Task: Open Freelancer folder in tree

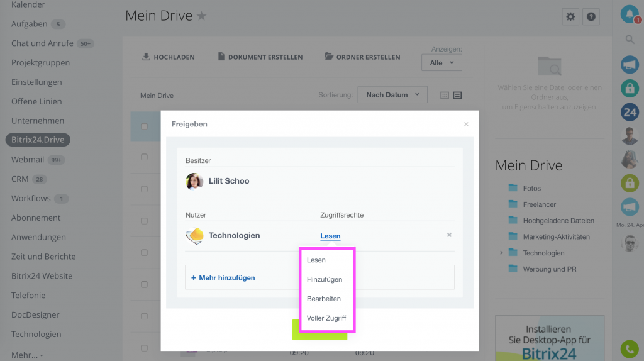Action: (x=539, y=204)
